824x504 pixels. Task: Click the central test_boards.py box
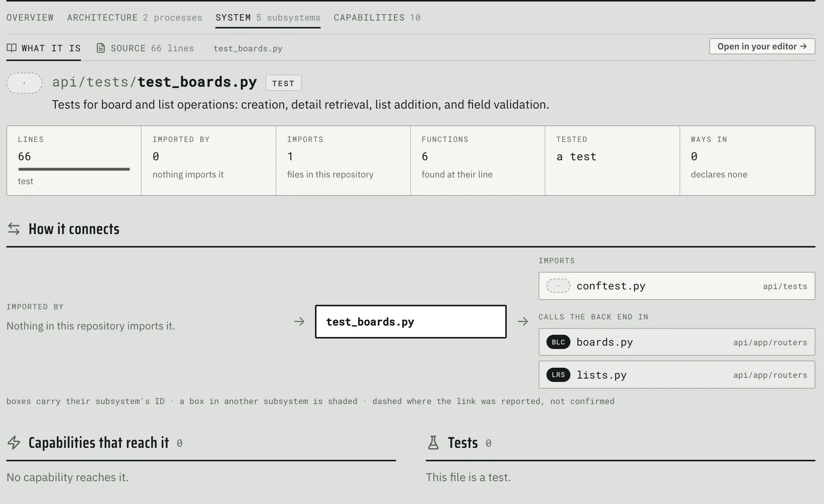[411, 322]
